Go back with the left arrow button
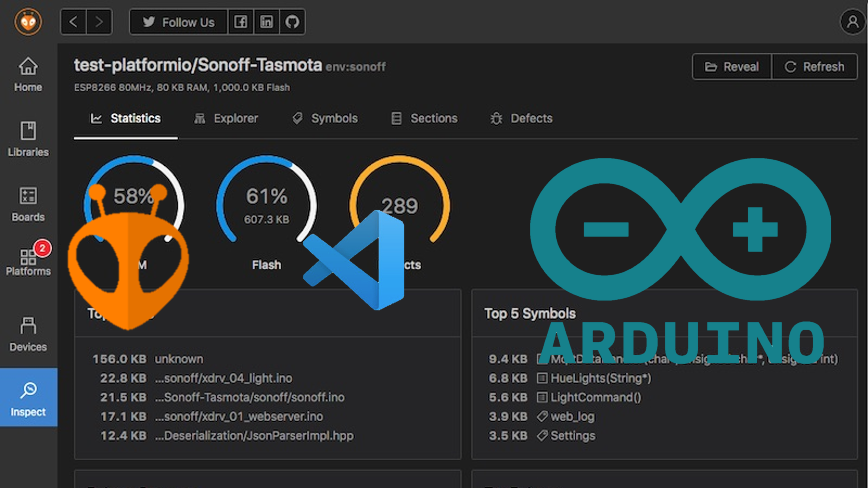Viewport: 868px width, 488px height. [74, 22]
